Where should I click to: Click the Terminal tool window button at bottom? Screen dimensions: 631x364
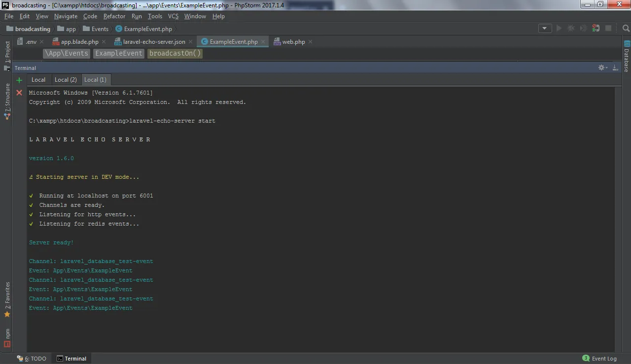(71, 359)
